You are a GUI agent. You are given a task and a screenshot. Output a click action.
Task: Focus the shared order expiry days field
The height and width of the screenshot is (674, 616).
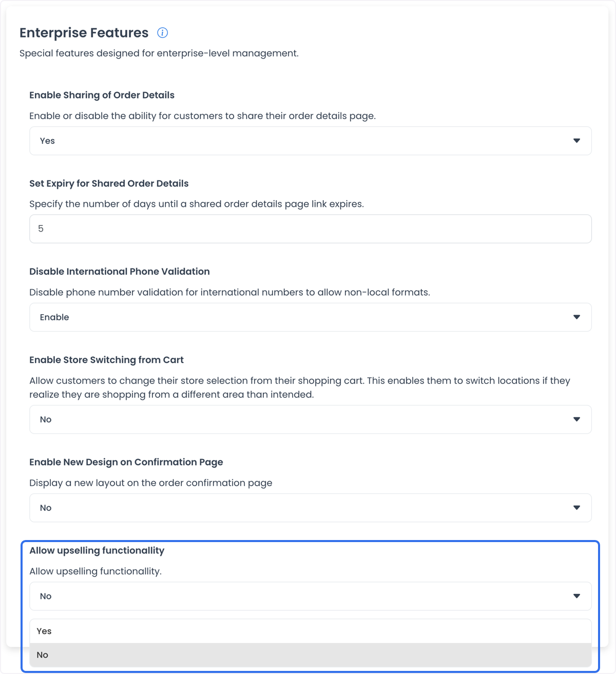click(311, 229)
